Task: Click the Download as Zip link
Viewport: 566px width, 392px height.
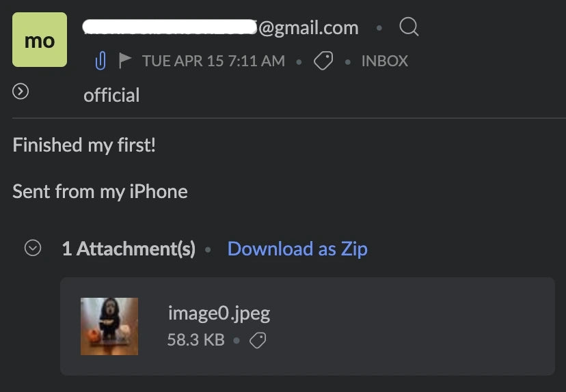Action: tap(297, 249)
